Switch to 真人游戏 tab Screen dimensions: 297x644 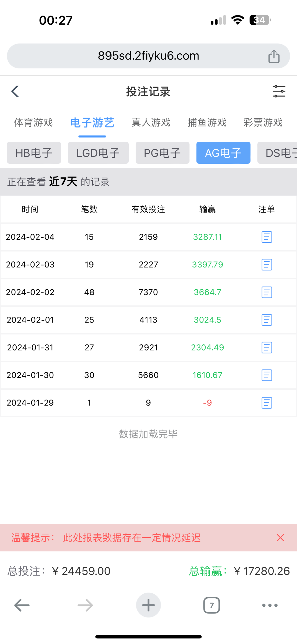click(x=151, y=122)
